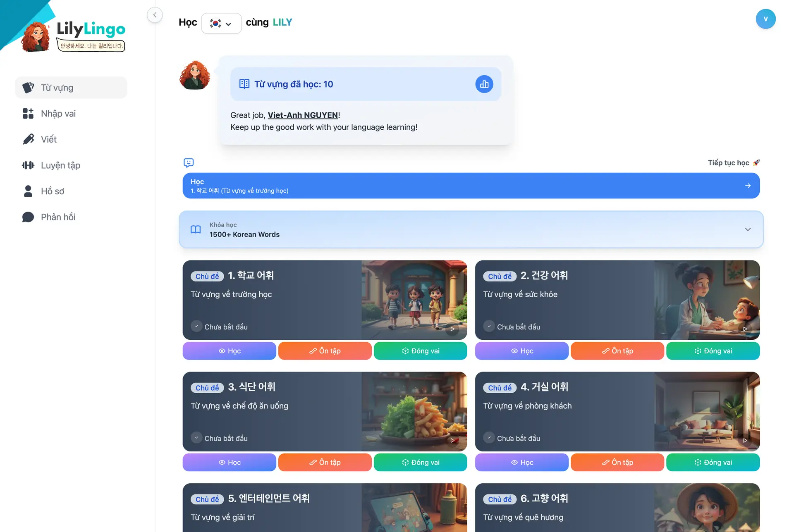Collapse the left sidebar with the chevron
The width and height of the screenshot is (794, 532).
click(155, 14)
